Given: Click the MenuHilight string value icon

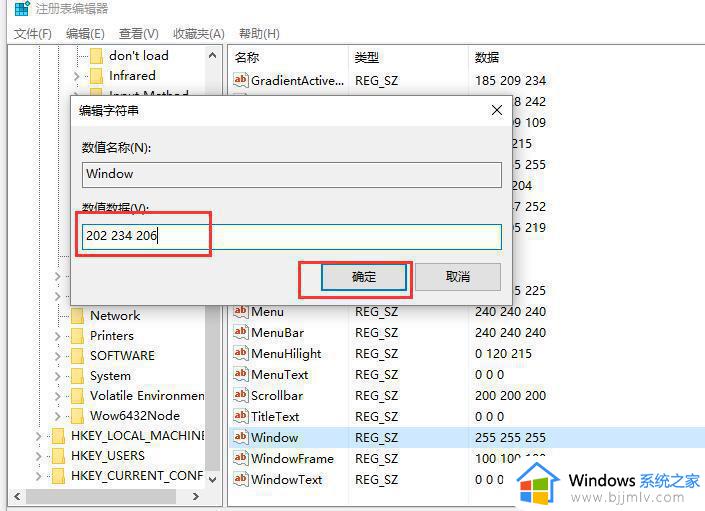Looking at the screenshot, I should [241, 353].
